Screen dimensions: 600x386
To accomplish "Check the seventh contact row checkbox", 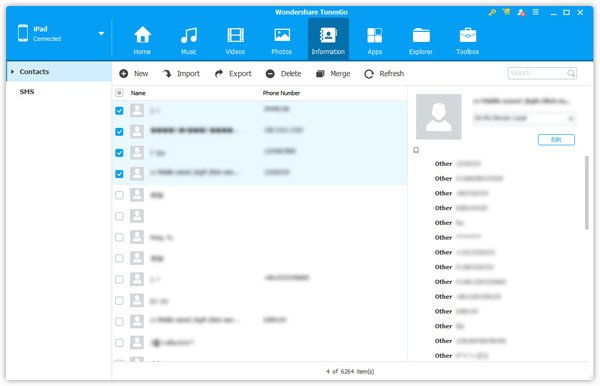I will 119,237.
